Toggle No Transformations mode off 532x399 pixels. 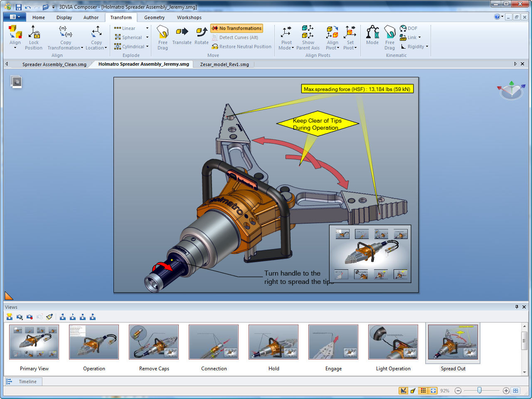coord(237,28)
